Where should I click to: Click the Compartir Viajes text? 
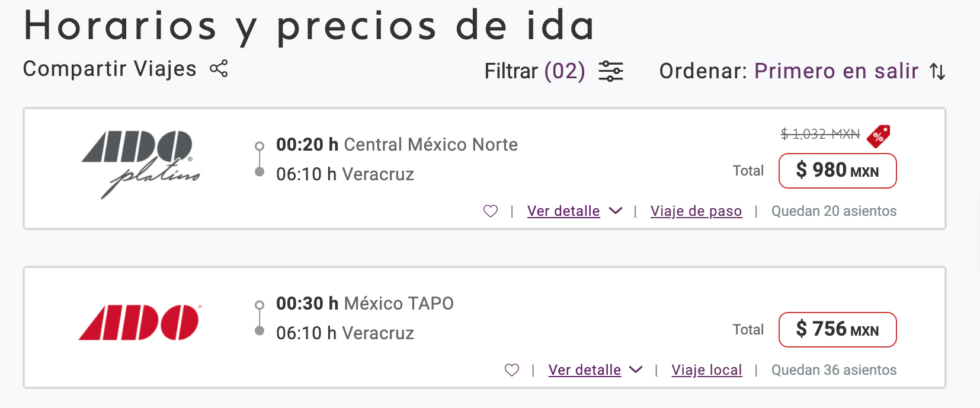pos(110,69)
